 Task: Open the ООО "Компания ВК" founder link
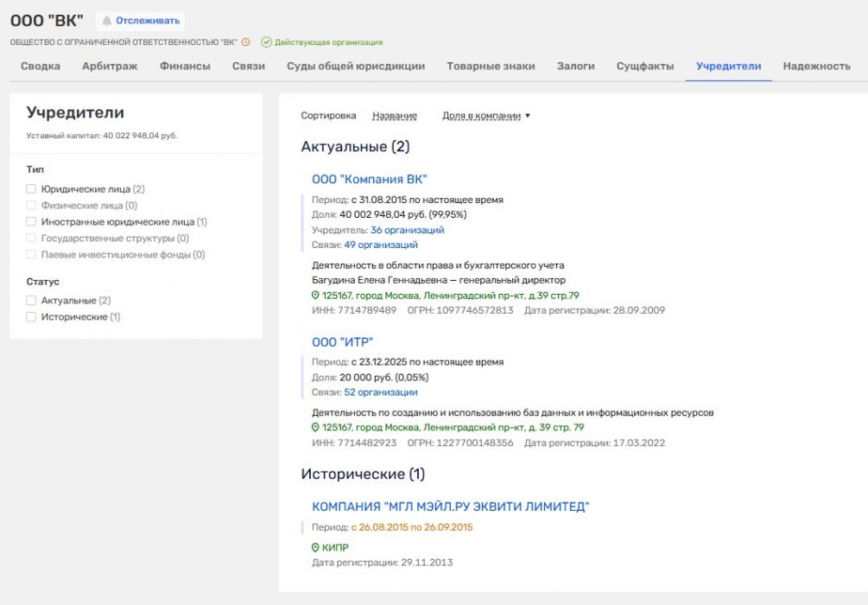(x=369, y=179)
